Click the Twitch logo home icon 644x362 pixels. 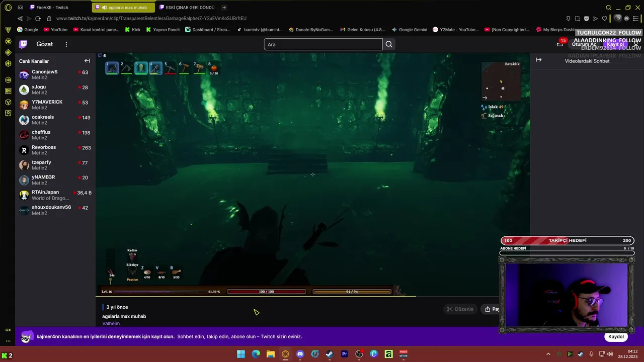[23, 44]
